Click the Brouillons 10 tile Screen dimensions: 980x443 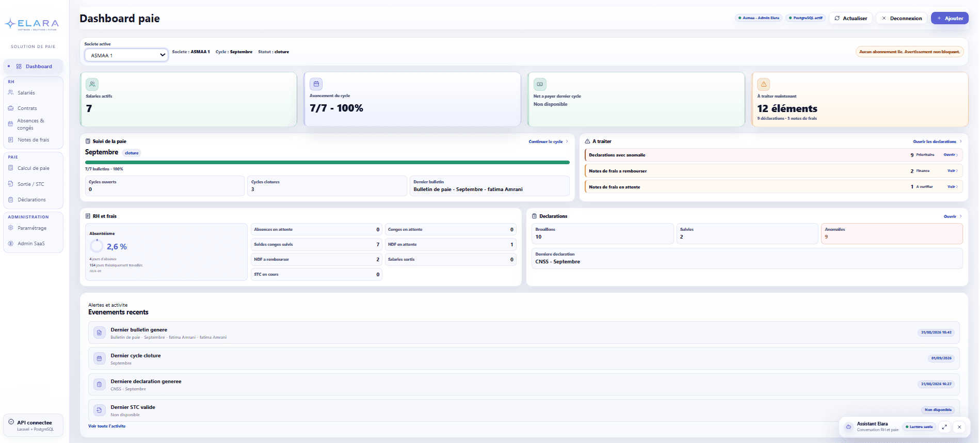(x=603, y=233)
